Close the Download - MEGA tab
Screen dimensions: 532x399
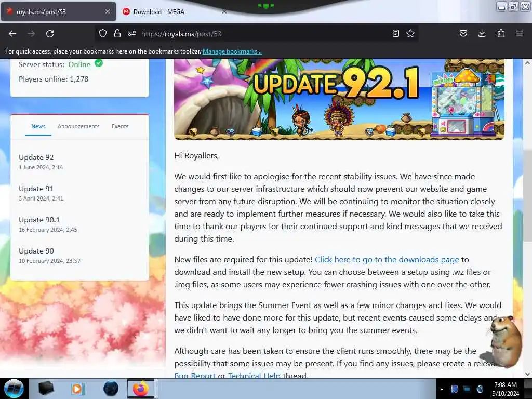[224, 11]
